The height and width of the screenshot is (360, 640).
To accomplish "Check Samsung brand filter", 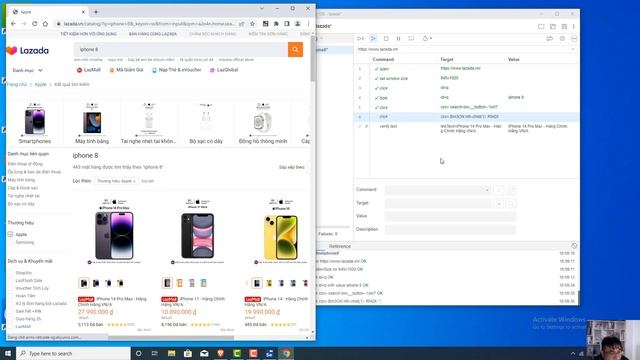I will click(x=11, y=242).
